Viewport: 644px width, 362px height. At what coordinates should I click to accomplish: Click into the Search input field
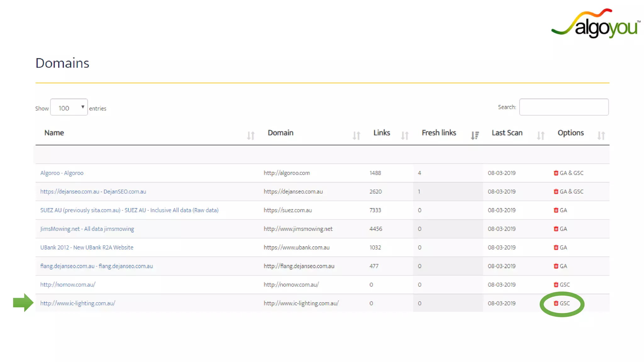[564, 107]
